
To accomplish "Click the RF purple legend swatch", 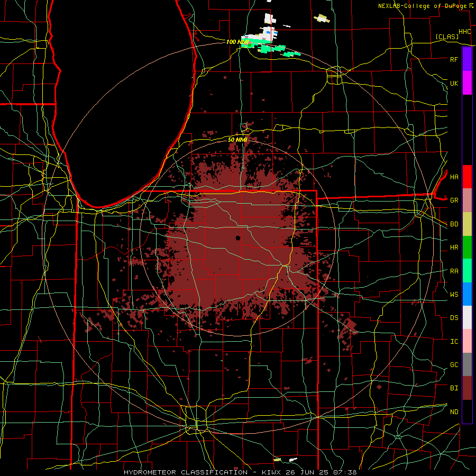I will tap(467, 59).
